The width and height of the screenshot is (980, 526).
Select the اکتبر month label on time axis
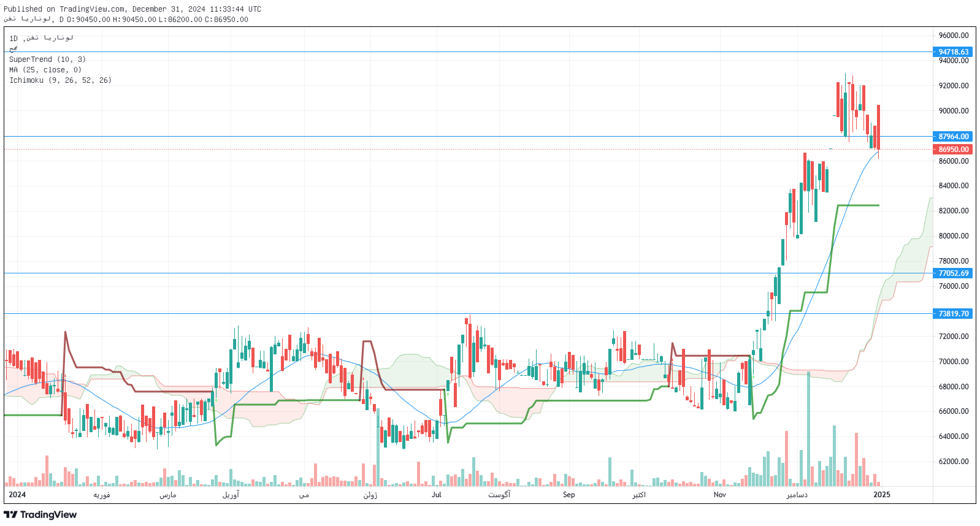[x=639, y=495]
